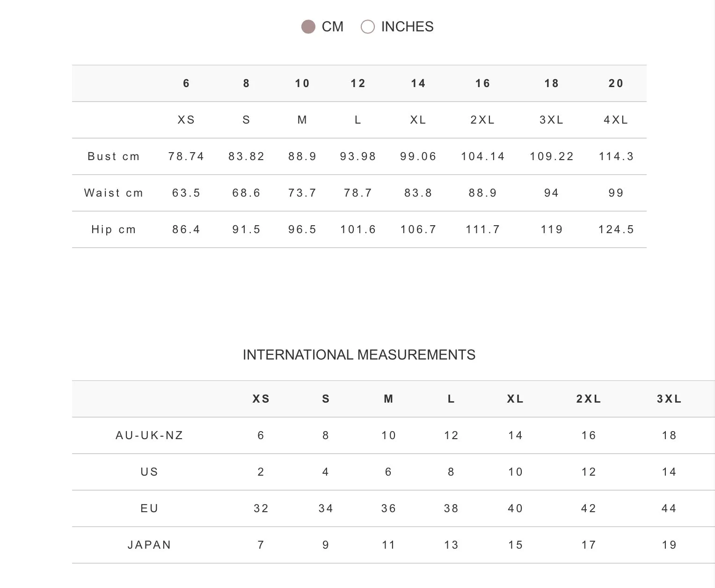The height and width of the screenshot is (588, 715).
Task: Click the AU-UK-NZ row label
Action: [x=149, y=435]
